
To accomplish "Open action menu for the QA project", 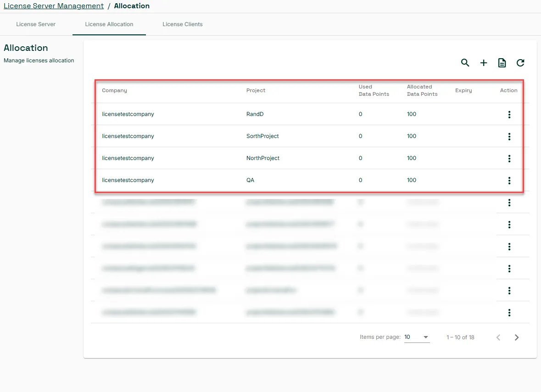I will point(509,181).
